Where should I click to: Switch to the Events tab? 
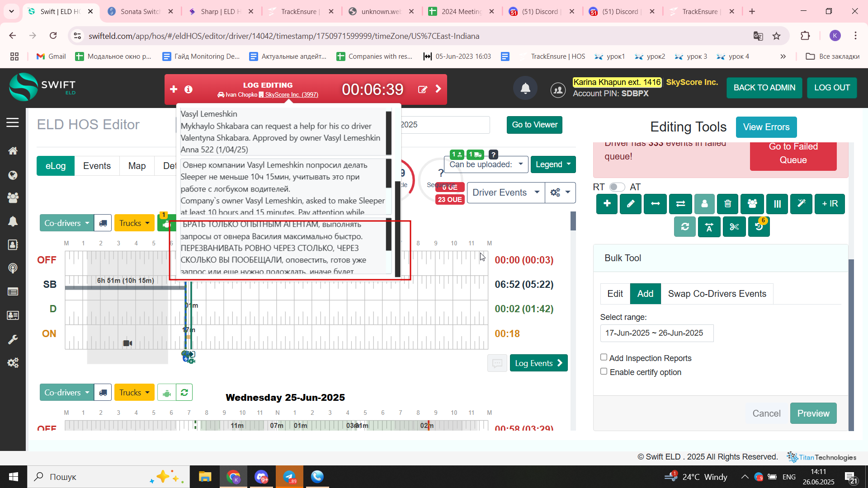tap(97, 166)
